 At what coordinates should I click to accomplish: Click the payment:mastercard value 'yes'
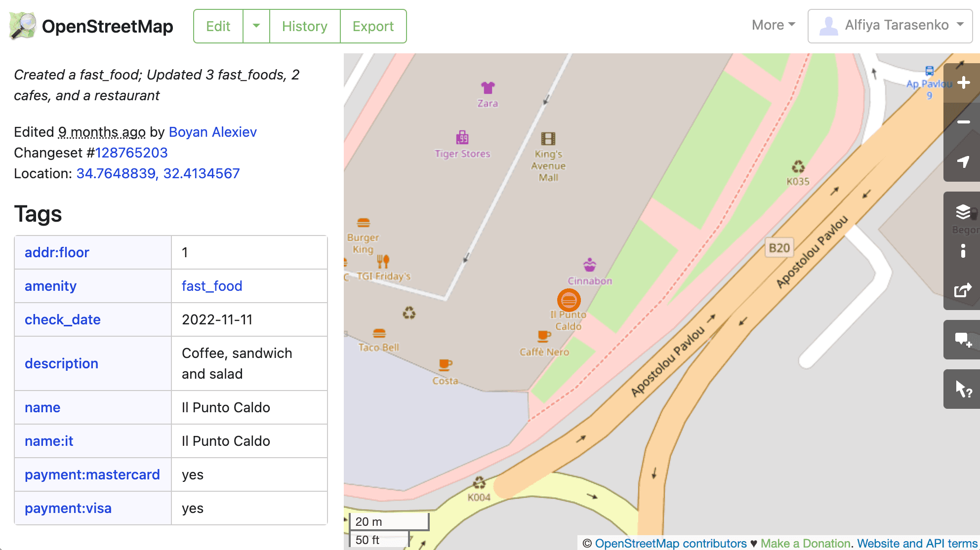[193, 474]
